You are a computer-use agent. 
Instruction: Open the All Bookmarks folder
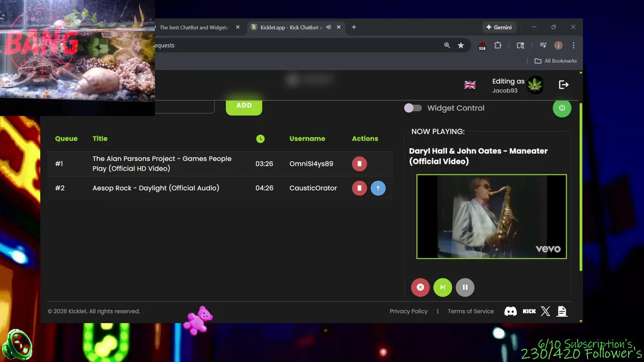coord(555,61)
